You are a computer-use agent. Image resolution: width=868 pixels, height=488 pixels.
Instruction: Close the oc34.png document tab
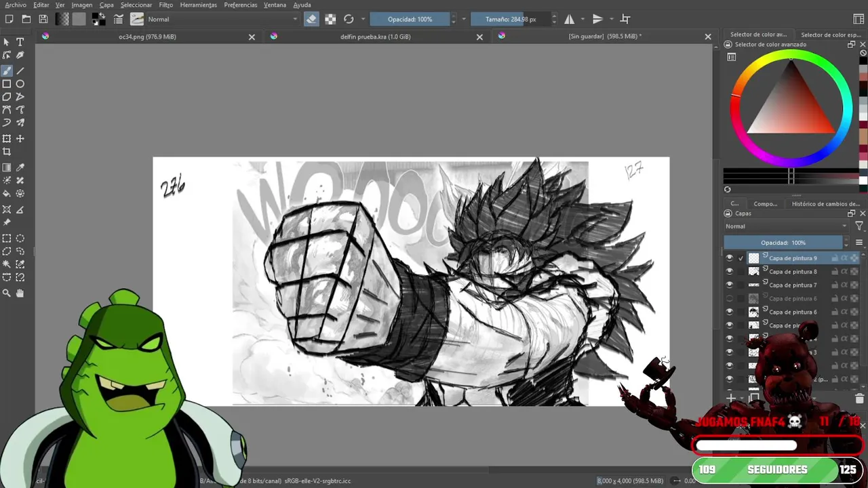tap(252, 37)
